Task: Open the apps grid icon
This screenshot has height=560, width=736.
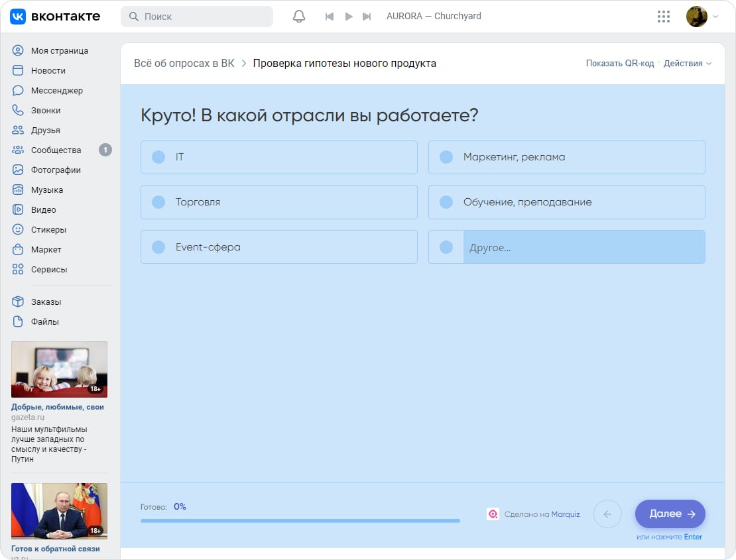Action: (663, 16)
